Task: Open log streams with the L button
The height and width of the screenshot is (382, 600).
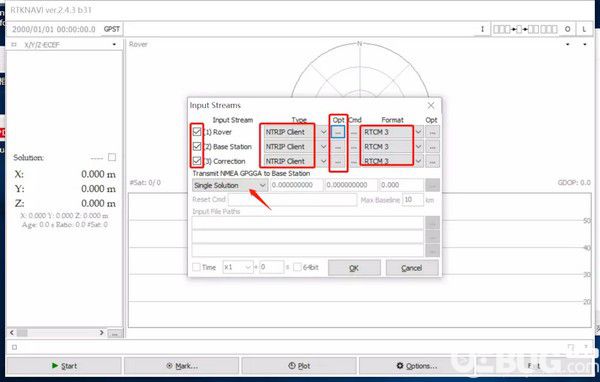Action: 584,29
